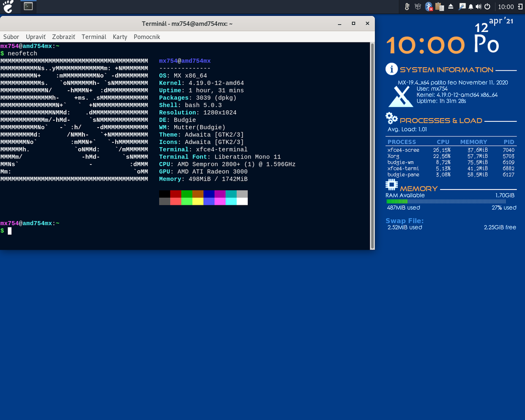Image resolution: width=525 pixels, height=420 pixels.
Task: Click the 'WM: Mutter(Budgie)' line
Action: click(x=192, y=127)
